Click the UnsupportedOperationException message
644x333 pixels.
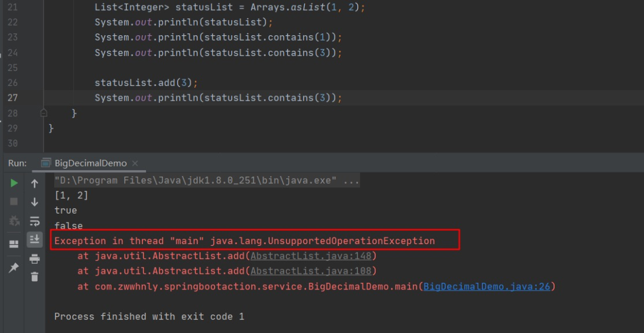(x=244, y=241)
